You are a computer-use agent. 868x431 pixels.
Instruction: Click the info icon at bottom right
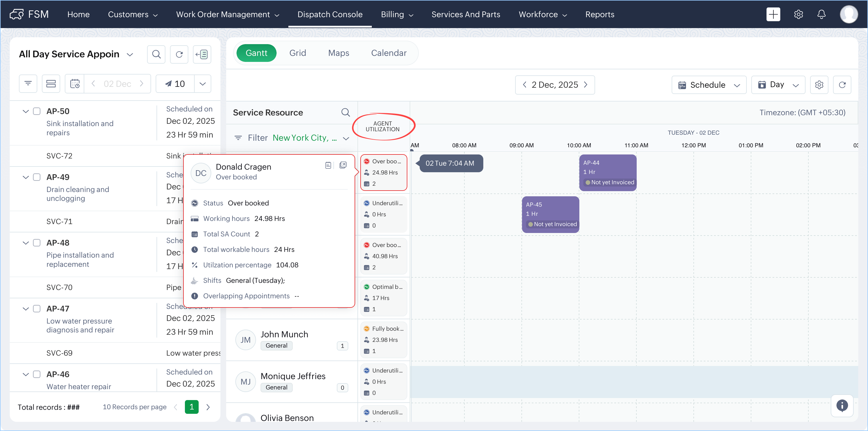coord(842,405)
